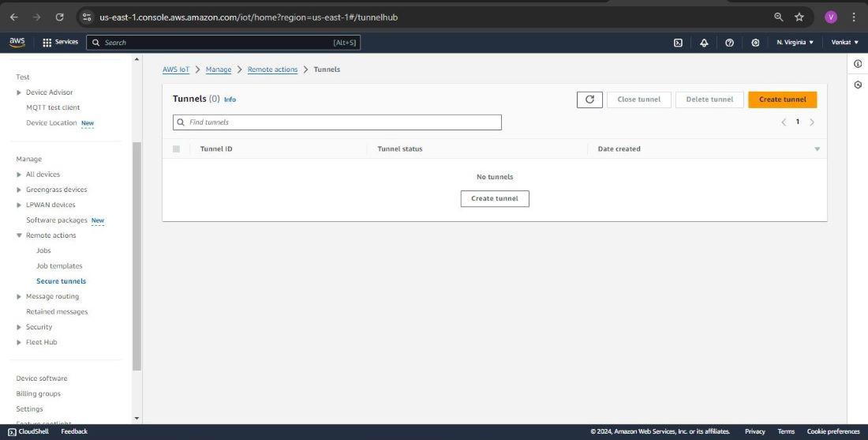Open MQTT test client

[53, 107]
